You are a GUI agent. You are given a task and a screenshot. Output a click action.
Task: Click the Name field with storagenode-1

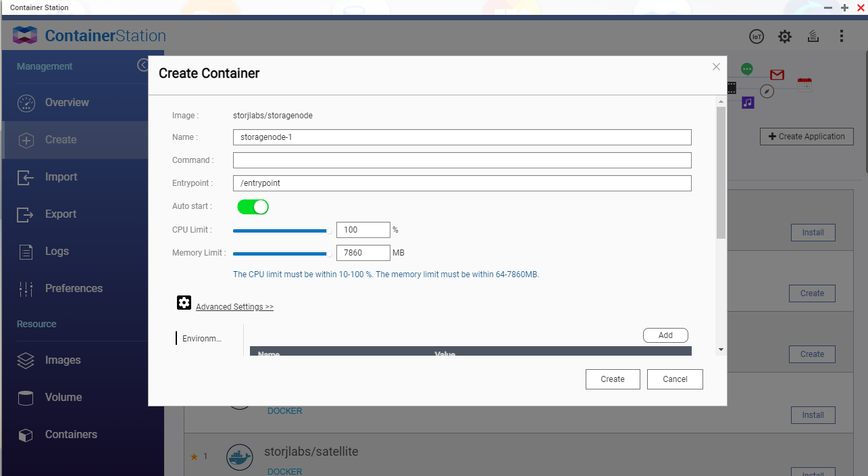click(x=462, y=137)
